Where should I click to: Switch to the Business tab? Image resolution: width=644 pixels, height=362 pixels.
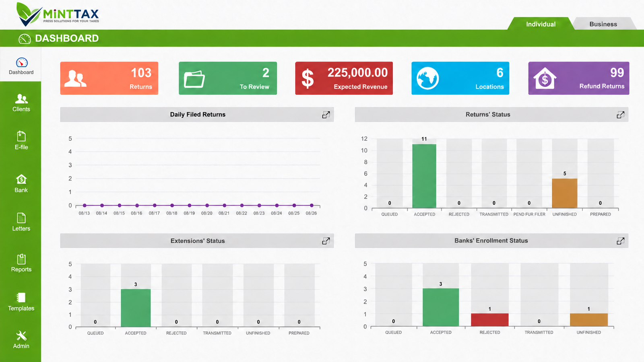603,24
